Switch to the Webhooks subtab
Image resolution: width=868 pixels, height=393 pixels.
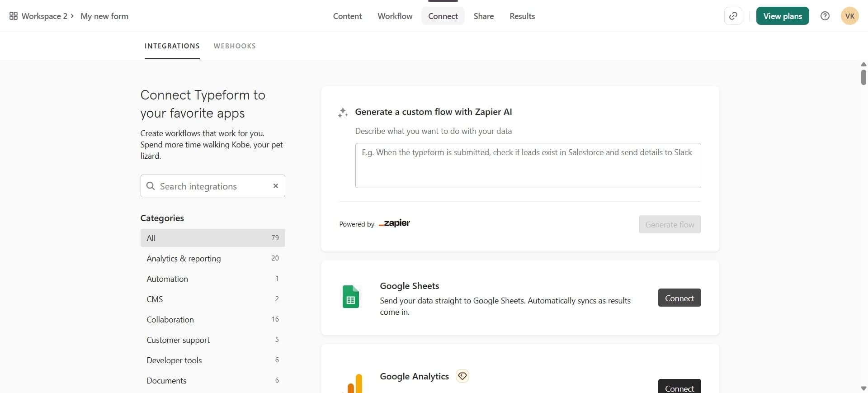point(235,46)
